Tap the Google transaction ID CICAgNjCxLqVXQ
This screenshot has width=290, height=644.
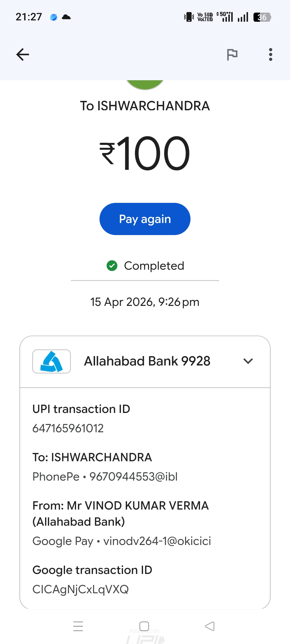point(81,589)
